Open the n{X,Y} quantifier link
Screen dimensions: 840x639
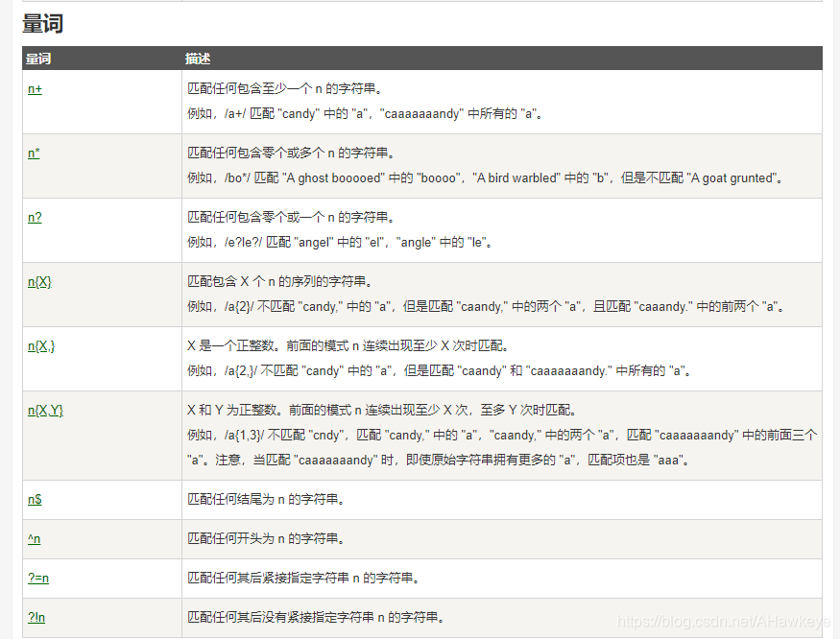point(45,411)
